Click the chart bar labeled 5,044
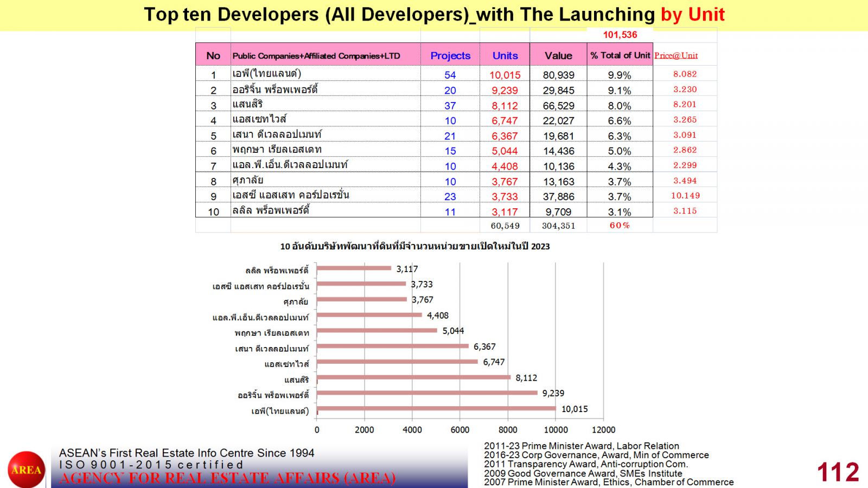Viewport: 868px width, 488px height. coord(377,330)
